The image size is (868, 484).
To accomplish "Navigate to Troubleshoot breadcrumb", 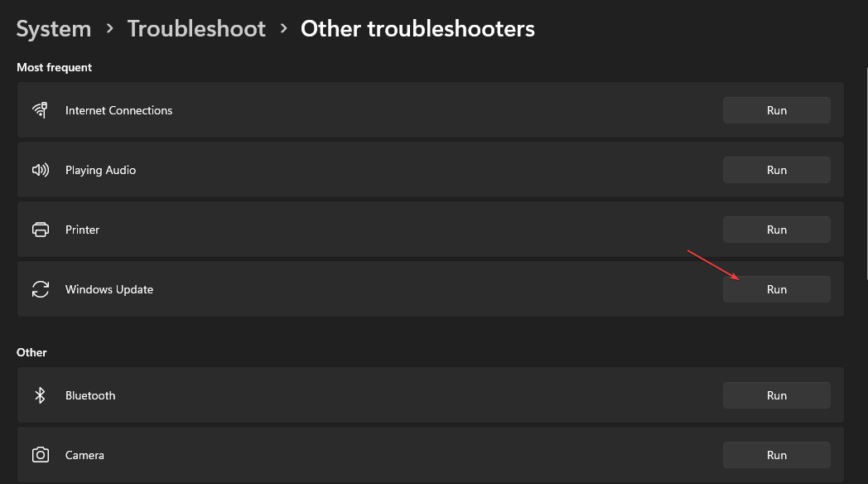I will click(196, 29).
